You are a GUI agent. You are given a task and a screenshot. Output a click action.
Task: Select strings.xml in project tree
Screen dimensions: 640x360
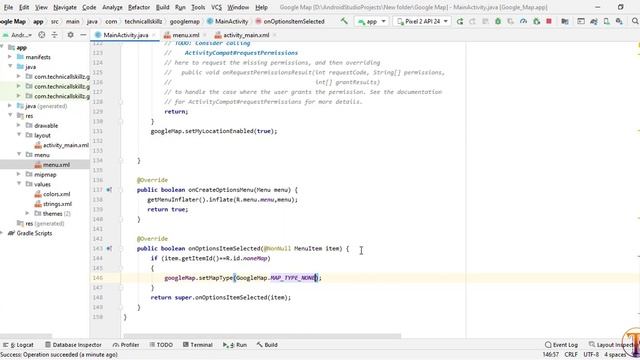[53, 204]
